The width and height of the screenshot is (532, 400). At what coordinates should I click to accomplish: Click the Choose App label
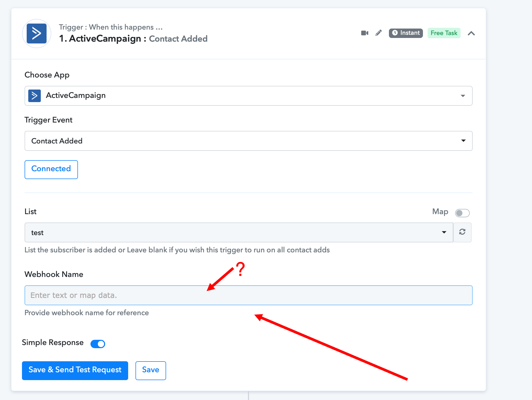47,75
